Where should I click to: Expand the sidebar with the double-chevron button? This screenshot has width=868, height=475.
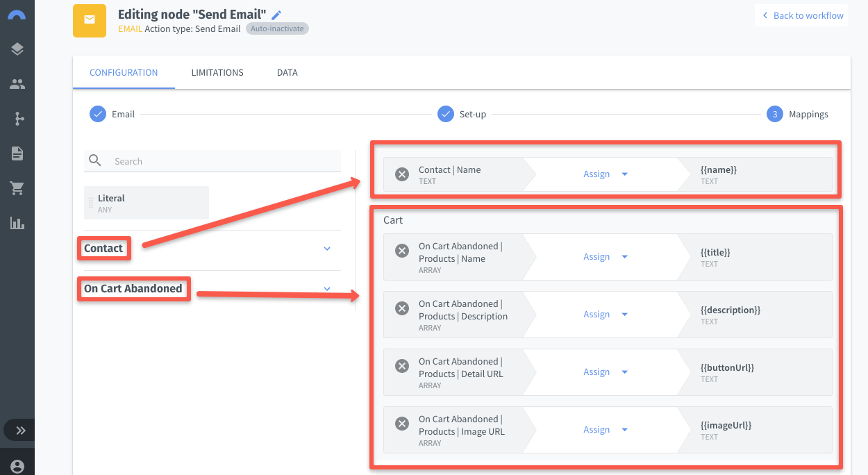(21, 431)
